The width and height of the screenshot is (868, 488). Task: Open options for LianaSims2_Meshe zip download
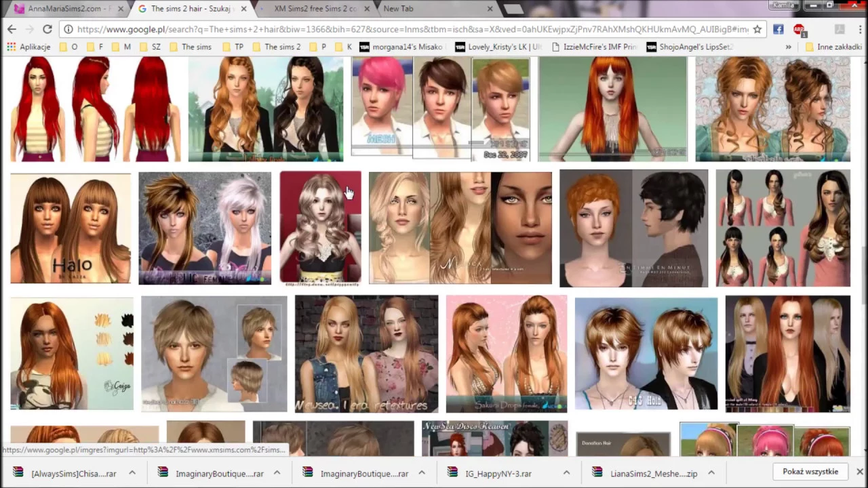coord(711,473)
